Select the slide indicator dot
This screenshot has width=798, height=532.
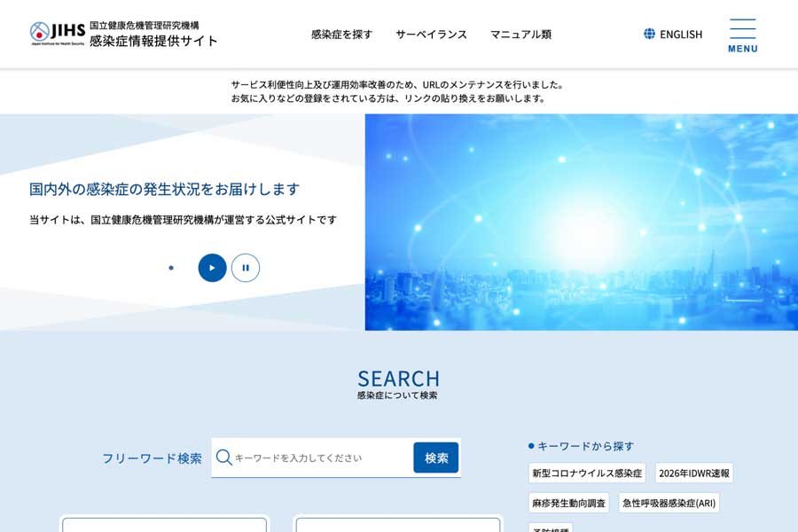click(171, 268)
